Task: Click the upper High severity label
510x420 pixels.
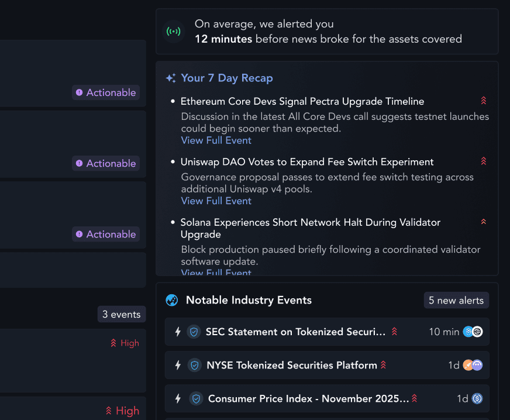Action: click(x=125, y=343)
